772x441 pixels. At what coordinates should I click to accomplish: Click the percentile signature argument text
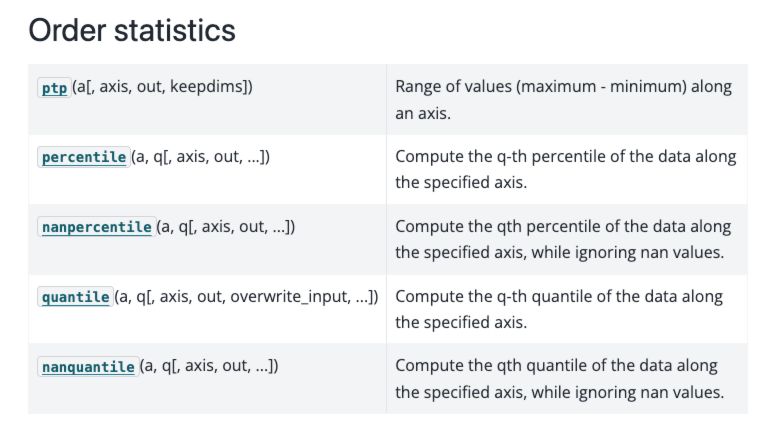(201, 157)
